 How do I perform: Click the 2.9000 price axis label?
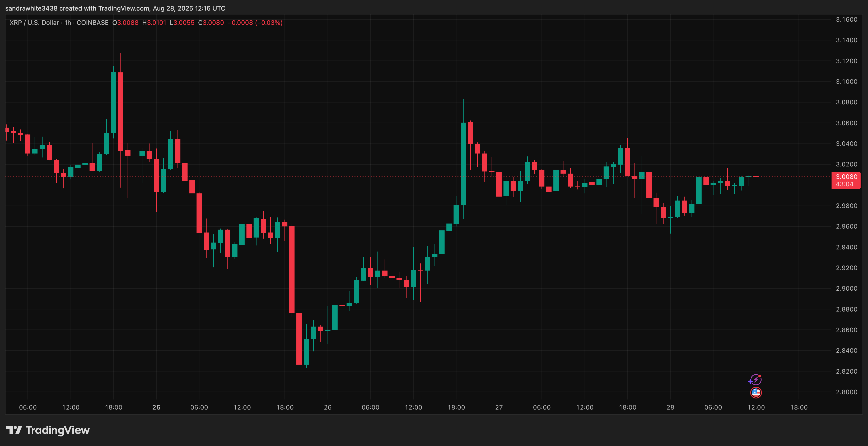tap(846, 289)
